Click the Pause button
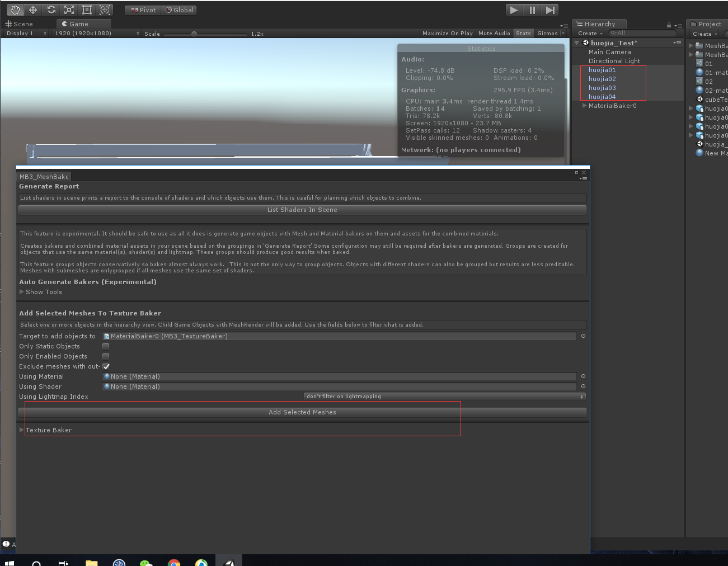Image resolution: width=728 pixels, height=566 pixels. click(x=532, y=10)
